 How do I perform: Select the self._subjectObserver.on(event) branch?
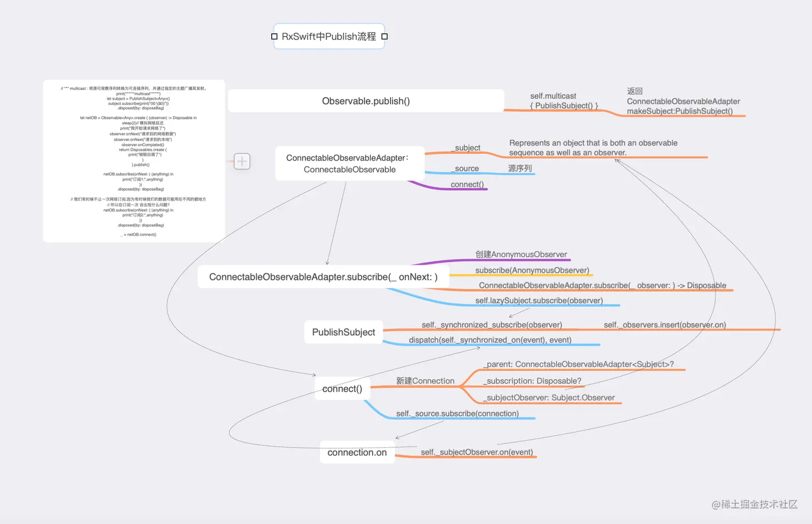point(477,452)
